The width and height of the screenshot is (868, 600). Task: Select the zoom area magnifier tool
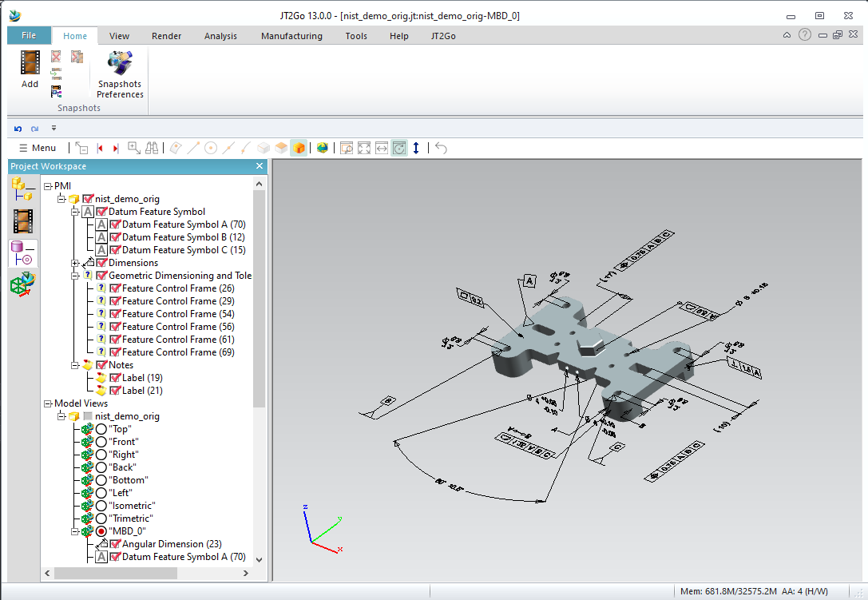[133, 148]
